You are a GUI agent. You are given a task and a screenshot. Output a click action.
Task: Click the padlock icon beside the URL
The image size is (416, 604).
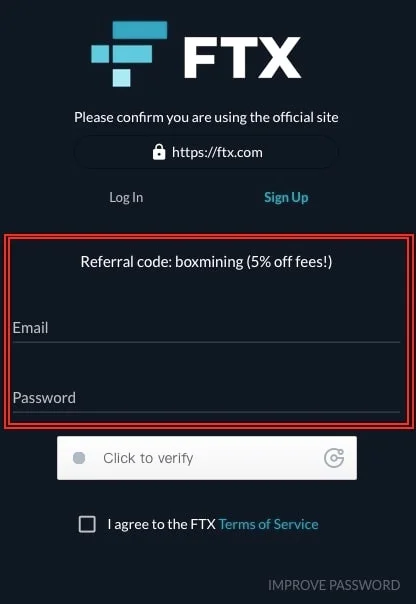(x=159, y=152)
